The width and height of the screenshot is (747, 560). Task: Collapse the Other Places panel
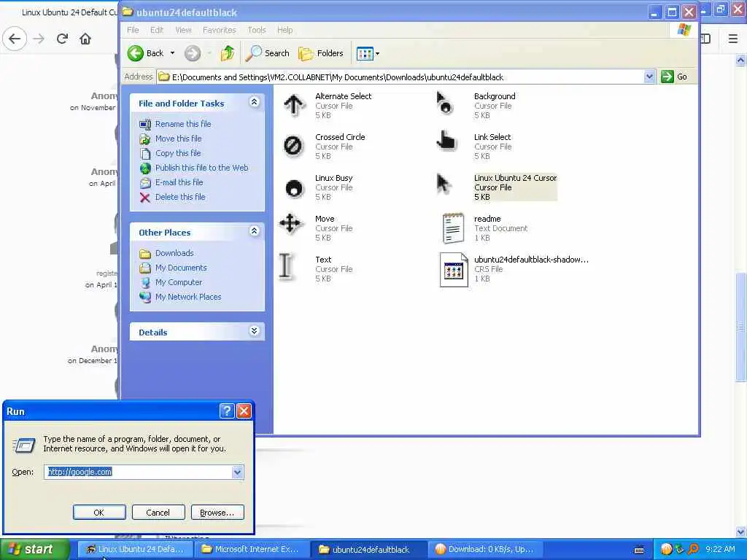(x=255, y=231)
